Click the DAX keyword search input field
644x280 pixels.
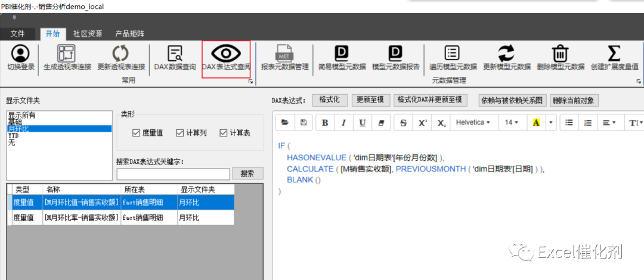click(173, 174)
